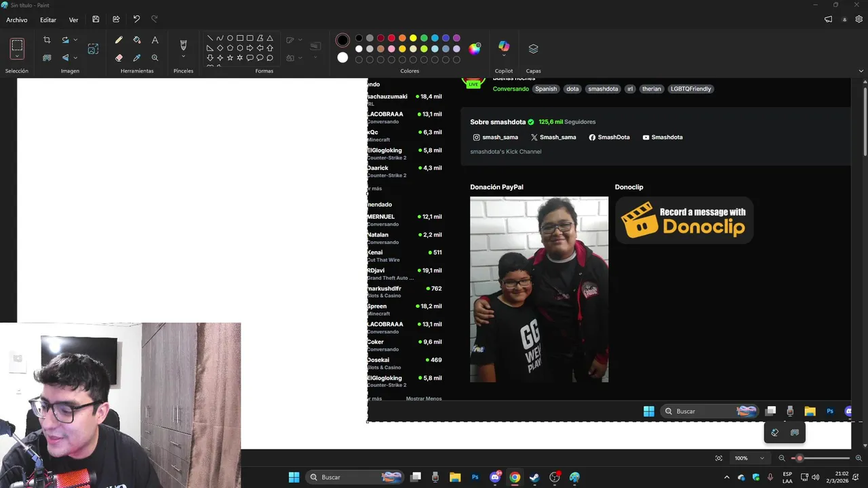
Task: Open Paint settings gear
Action: pos(859,20)
